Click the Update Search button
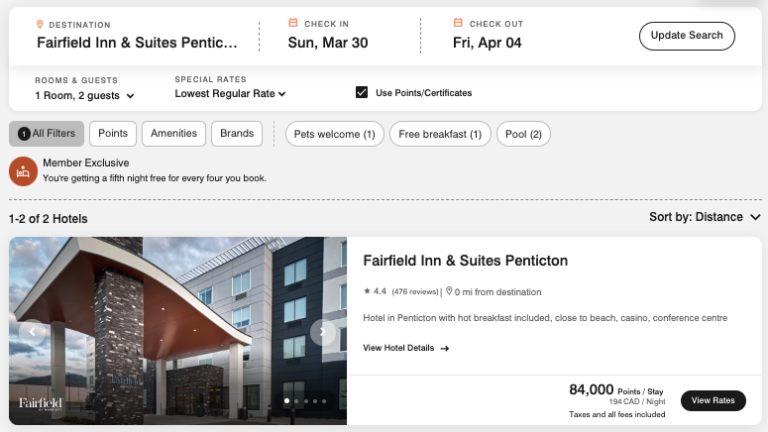 coord(686,36)
